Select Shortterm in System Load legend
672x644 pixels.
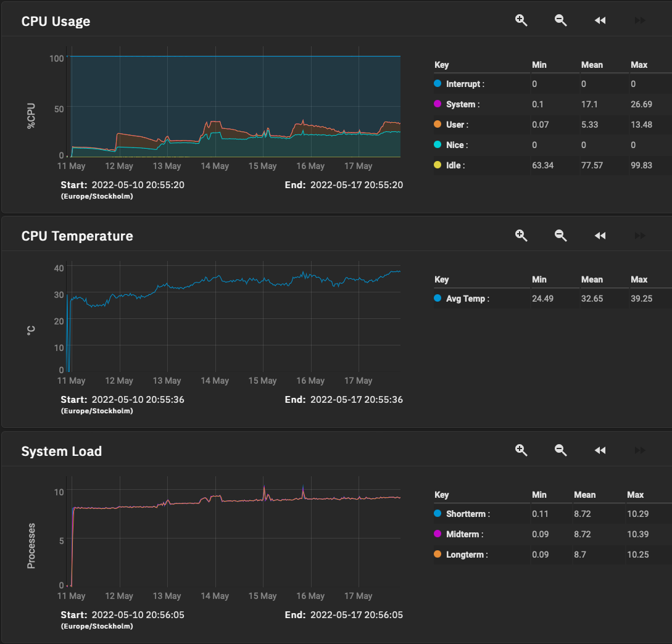coord(468,514)
